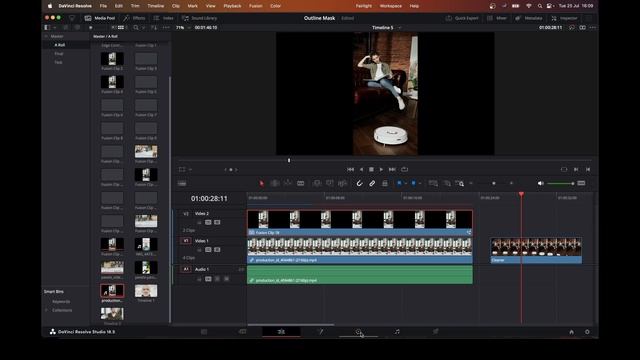Open the Timeline menu
Image resolution: width=640 pixels, height=360 pixels.
[x=156, y=6]
